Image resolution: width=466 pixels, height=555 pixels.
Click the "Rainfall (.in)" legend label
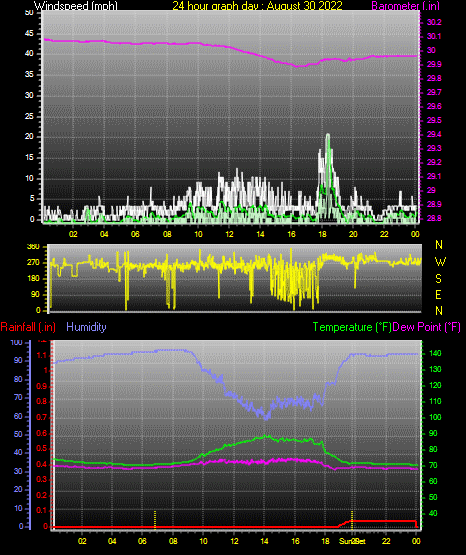coord(28,327)
